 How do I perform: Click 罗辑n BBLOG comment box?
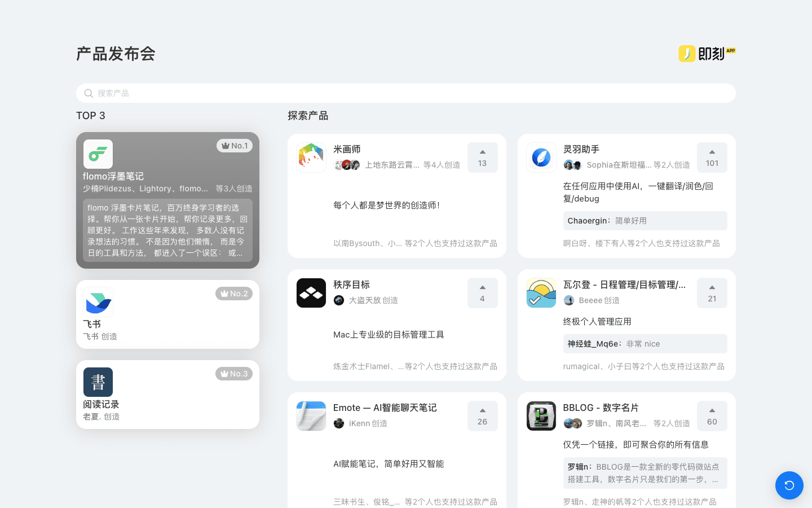pyautogui.click(x=645, y=473)
